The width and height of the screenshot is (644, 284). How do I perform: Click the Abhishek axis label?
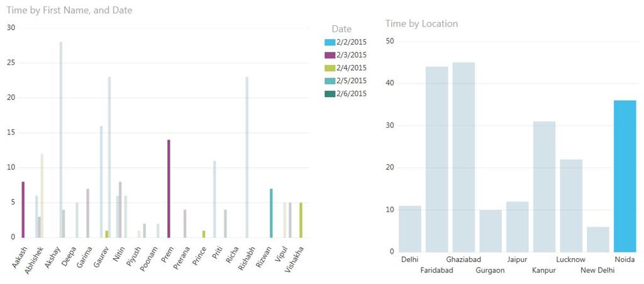[x=34, y=259]
